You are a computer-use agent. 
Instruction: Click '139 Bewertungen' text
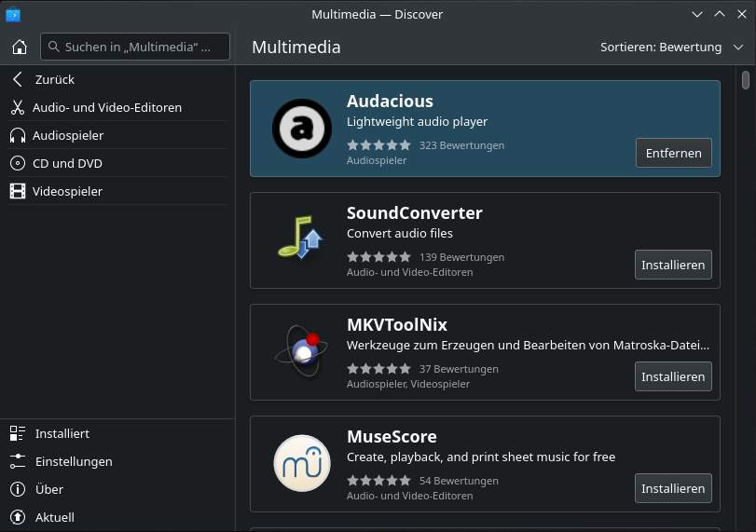click(461, 257)
